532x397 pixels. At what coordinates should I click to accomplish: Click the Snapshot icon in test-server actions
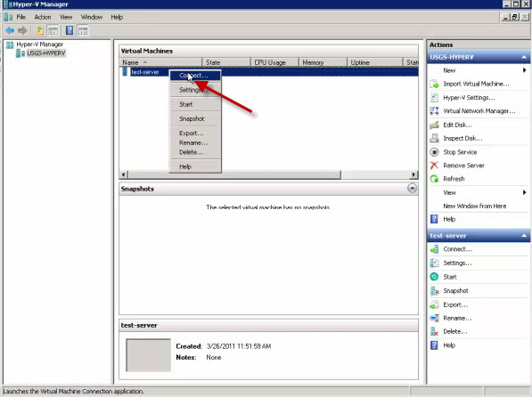click(434, 290)
